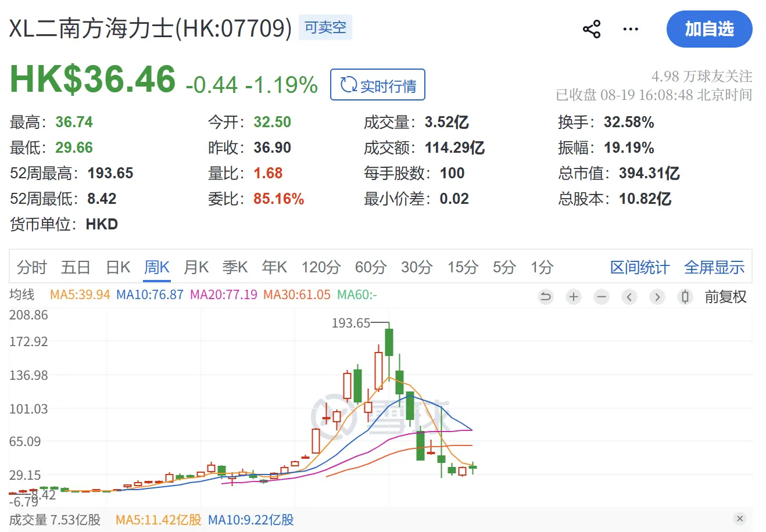Viewport: 766px width, 532px height.
Task: Switch to 30分 interval tab
Action: pyautogui.click(x=417, y=267)
